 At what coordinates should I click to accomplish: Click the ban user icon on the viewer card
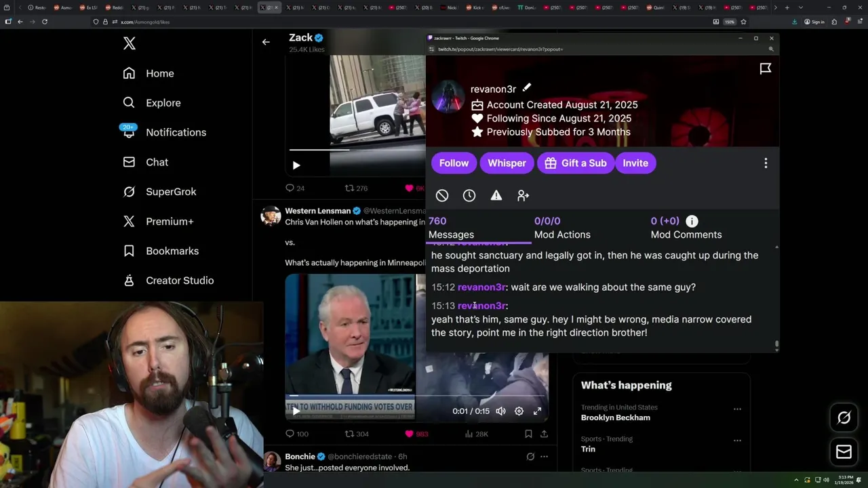tap(442, 195)
